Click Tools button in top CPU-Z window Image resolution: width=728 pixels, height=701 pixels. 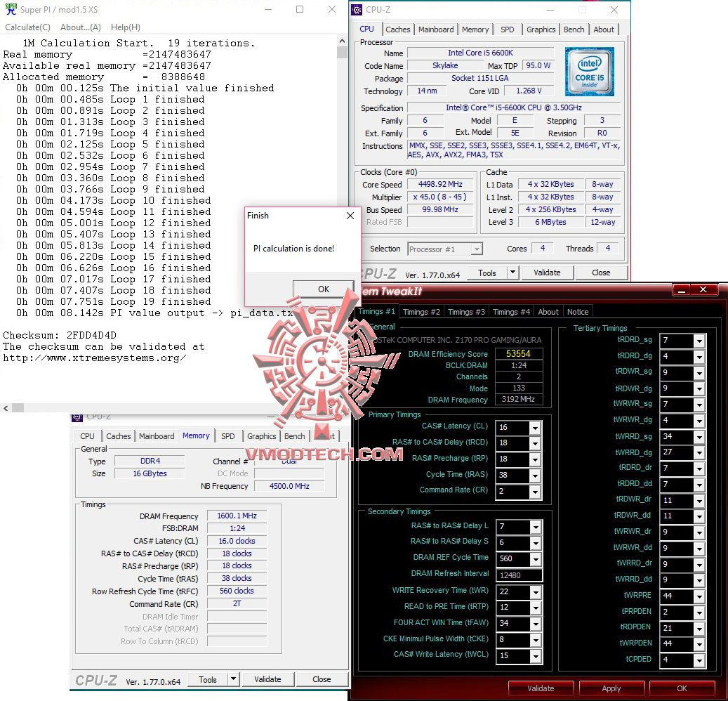pyautogui.click(x=487, y=273)
